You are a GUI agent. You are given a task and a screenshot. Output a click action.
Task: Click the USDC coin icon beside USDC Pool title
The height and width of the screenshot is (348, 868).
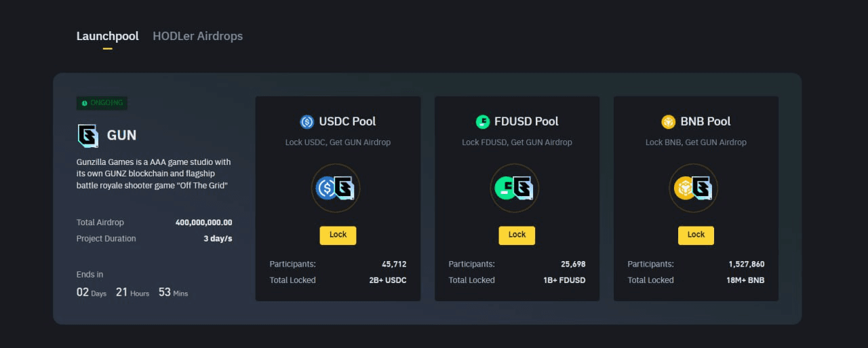[x=307, y=122]
